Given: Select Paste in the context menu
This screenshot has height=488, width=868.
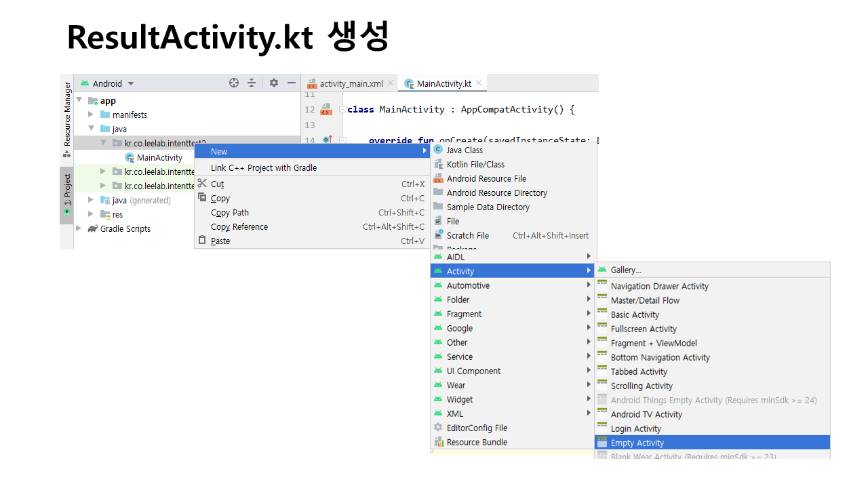Looking at the screenshot, I should click(x=220, y=241).
